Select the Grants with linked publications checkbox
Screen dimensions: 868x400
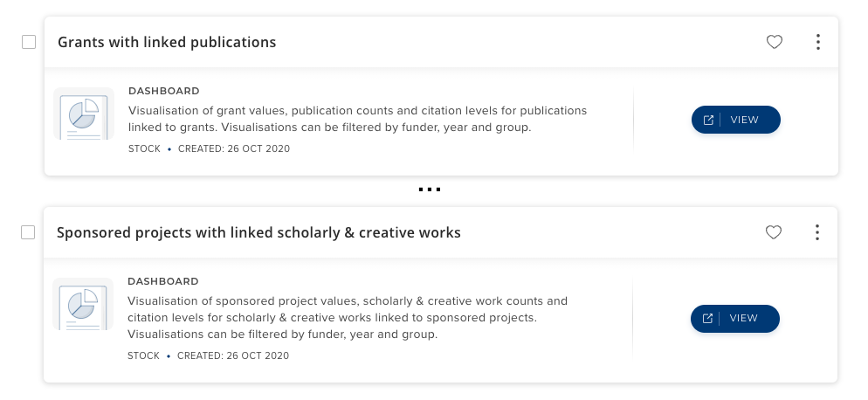pos(29,42)
